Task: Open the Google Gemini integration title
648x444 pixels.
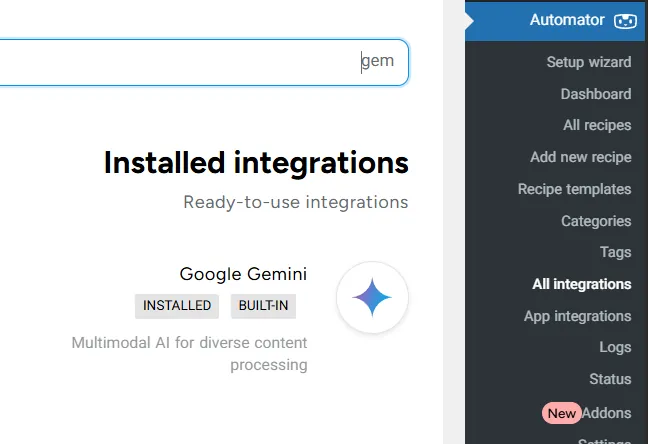Action: point(243,274)
